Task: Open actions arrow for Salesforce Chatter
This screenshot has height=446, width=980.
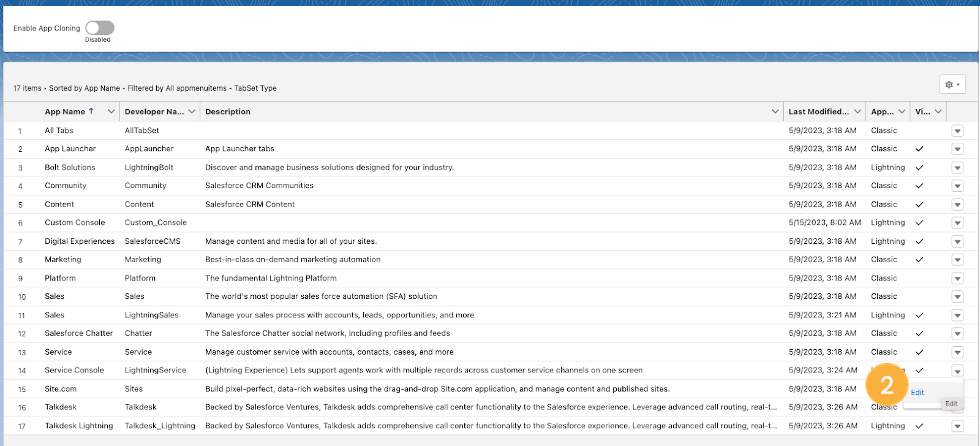Action: 957,334
